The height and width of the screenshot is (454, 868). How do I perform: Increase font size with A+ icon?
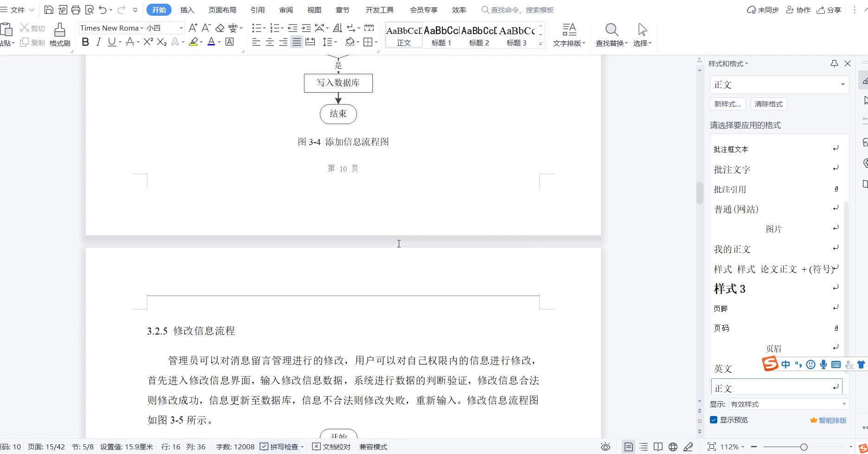click(193, 28)
